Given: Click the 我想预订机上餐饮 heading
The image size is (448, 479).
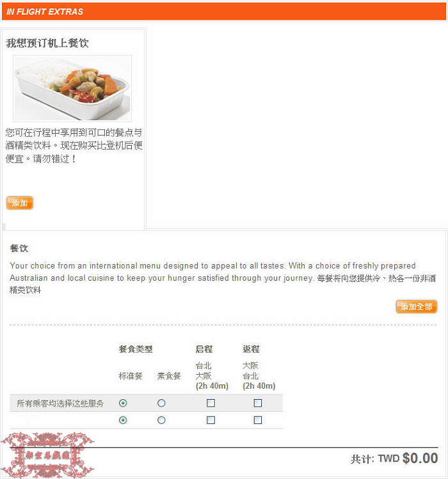Looking at the screenshot, I should point(47,43).
